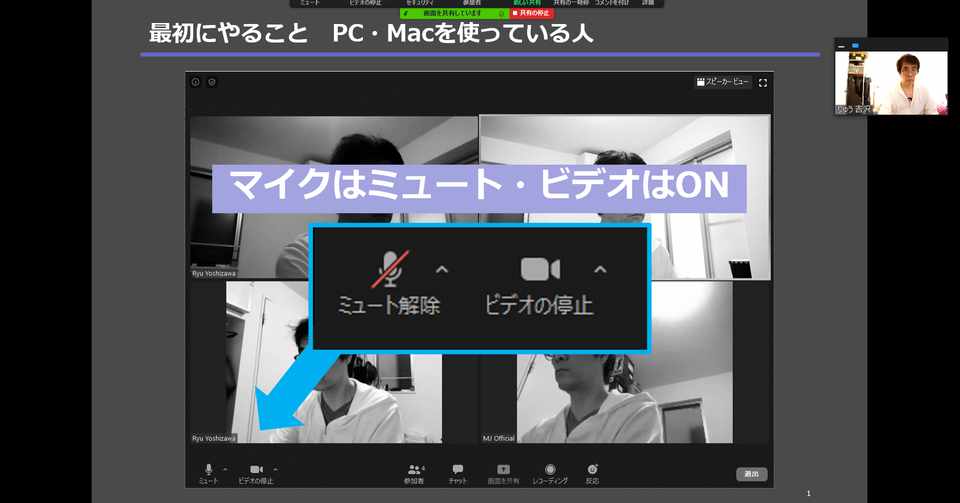Screen dimensions: 960x503
Task: Open audio options caret beside small mute icon
Action: [225, 469]
